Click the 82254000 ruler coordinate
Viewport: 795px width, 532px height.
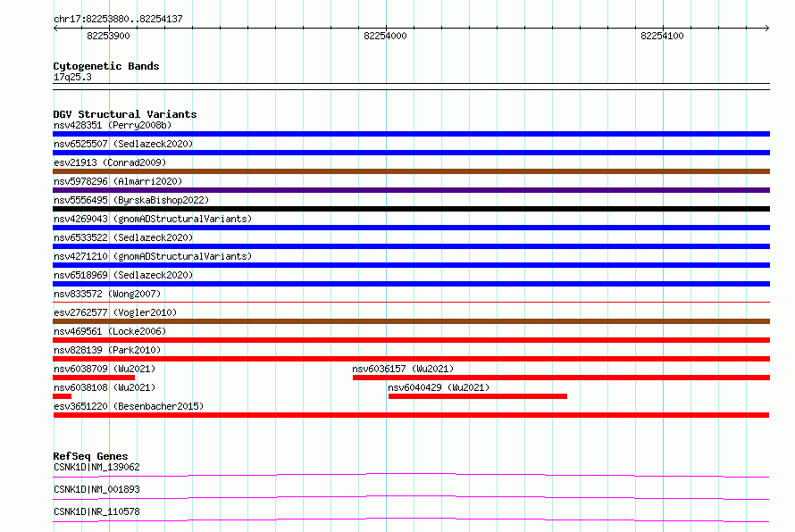coord(385,36)
